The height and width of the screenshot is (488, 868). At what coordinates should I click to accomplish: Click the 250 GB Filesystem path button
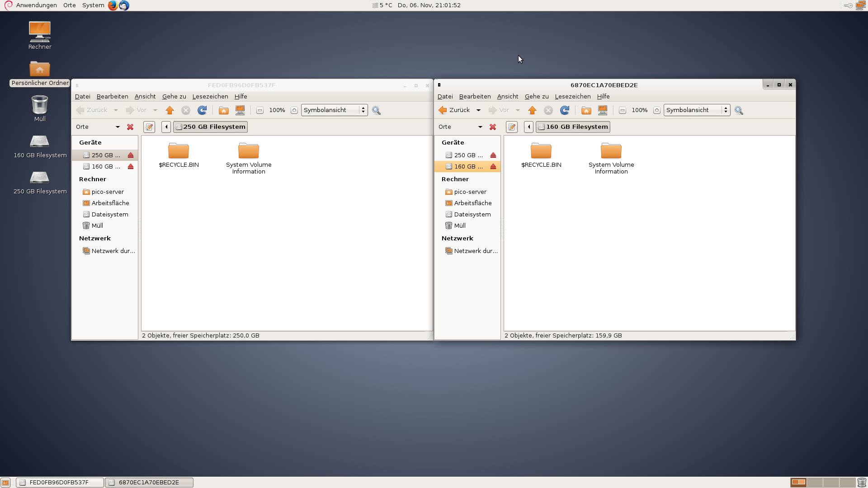[211, 127]
